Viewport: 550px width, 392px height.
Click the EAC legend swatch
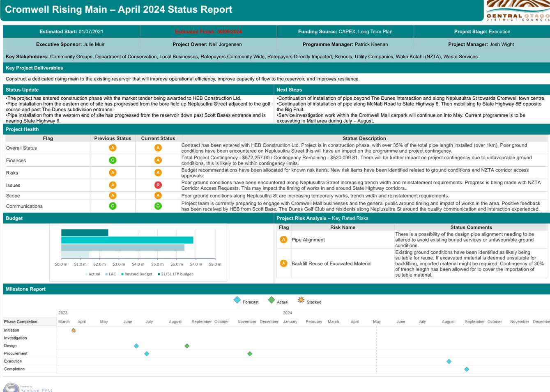pos(106,274)
